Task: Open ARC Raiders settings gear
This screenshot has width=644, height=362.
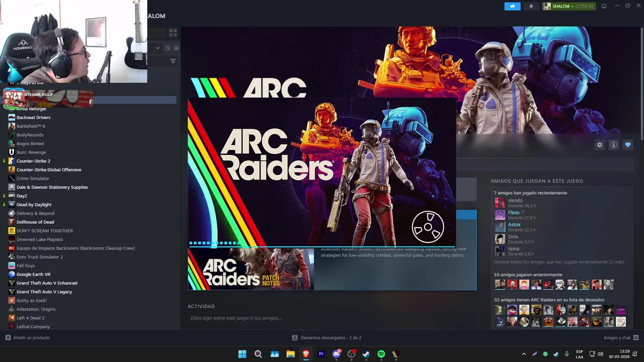Action: pyautogui.click(x=599, y=145)
